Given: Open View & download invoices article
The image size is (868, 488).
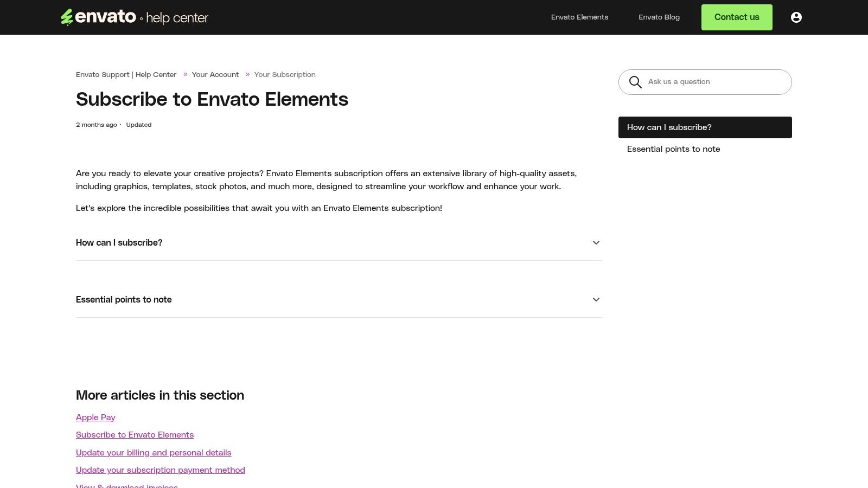Looking at the screenshot, I should click(126, 486).
